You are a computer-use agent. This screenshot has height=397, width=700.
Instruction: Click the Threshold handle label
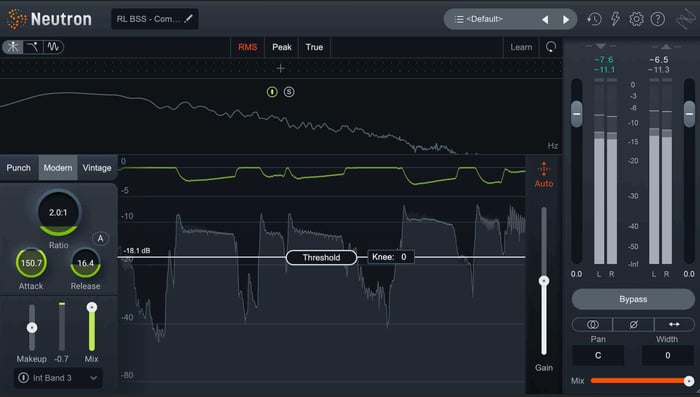[321, 257]
